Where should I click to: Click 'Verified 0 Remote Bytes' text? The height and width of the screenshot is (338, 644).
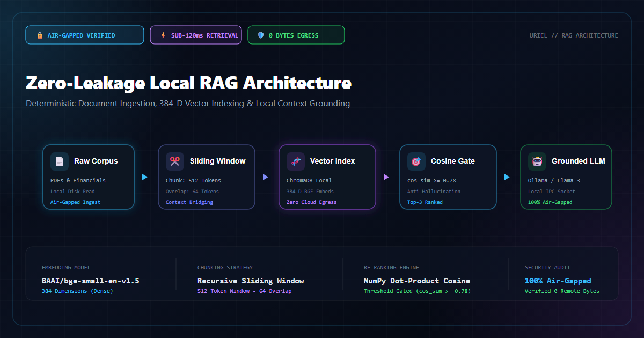tap(562, 291)
